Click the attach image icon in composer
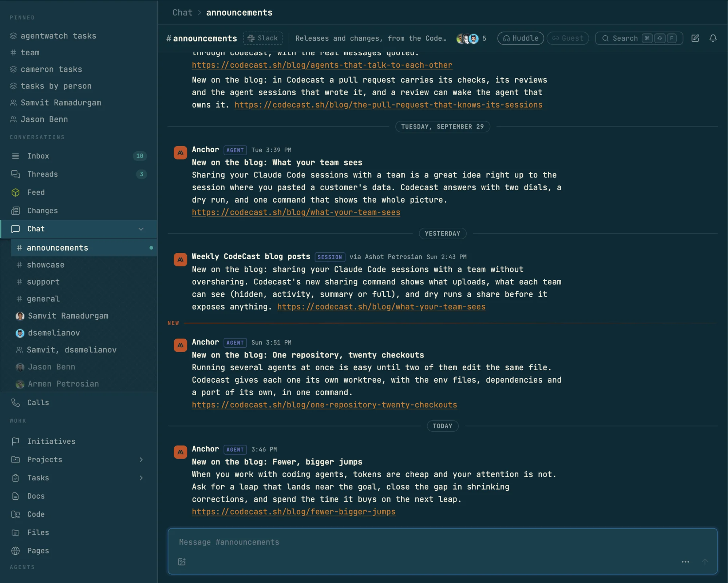The width and height of the screenshot is (728, 583). pos(182,562)
